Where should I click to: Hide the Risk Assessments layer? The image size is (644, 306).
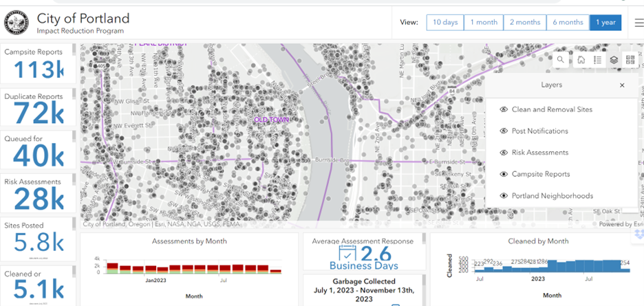point(504,153)
